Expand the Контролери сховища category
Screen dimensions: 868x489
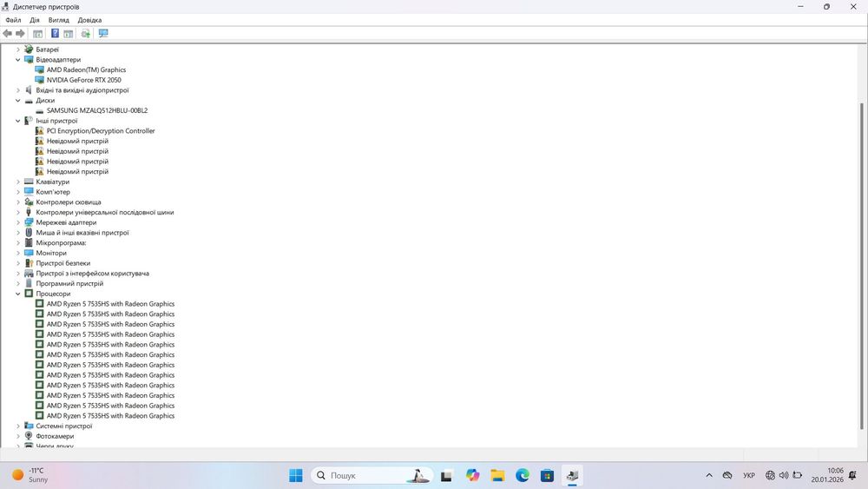coord(17,202)
